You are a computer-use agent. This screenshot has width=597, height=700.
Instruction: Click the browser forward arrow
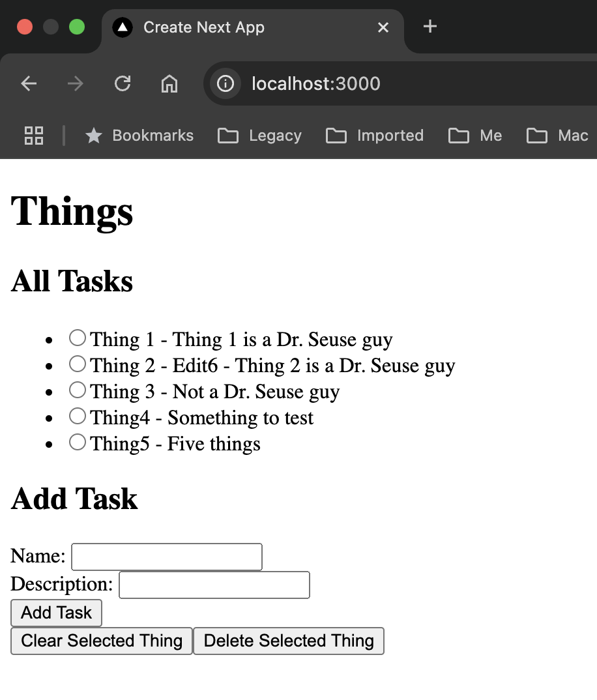tap(76, 83)
